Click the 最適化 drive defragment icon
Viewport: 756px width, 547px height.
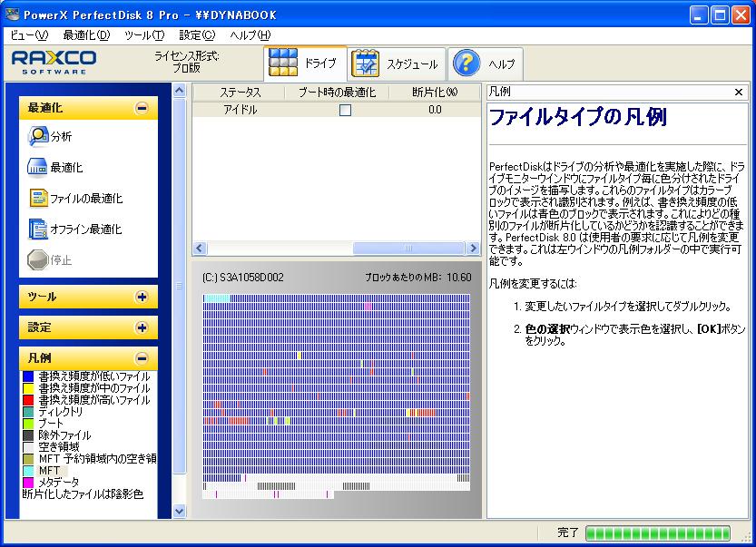(x=37, y=167)
